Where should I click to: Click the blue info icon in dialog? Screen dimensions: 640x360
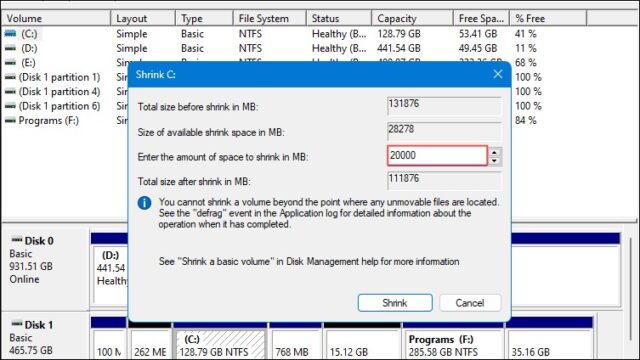(144, 203)
